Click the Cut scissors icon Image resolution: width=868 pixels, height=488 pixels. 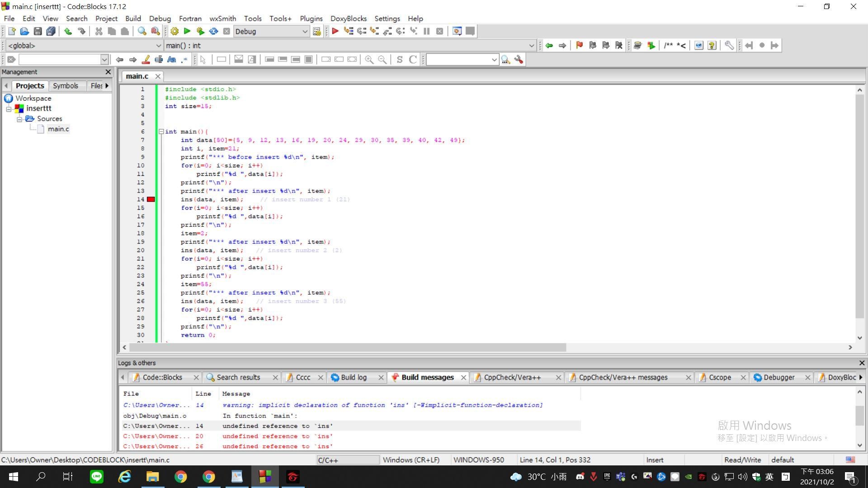(x=99, y=31)
